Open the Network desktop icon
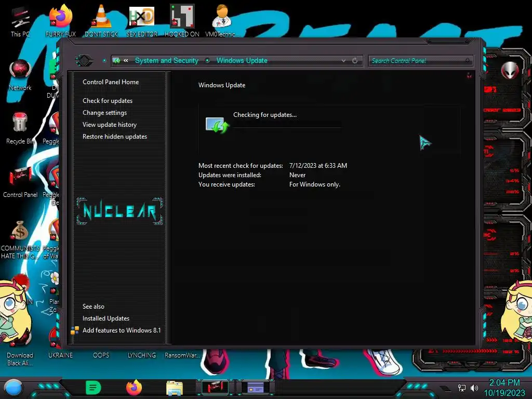The height and width of the screenshot is (399, 532). click(x=20, y=75)
